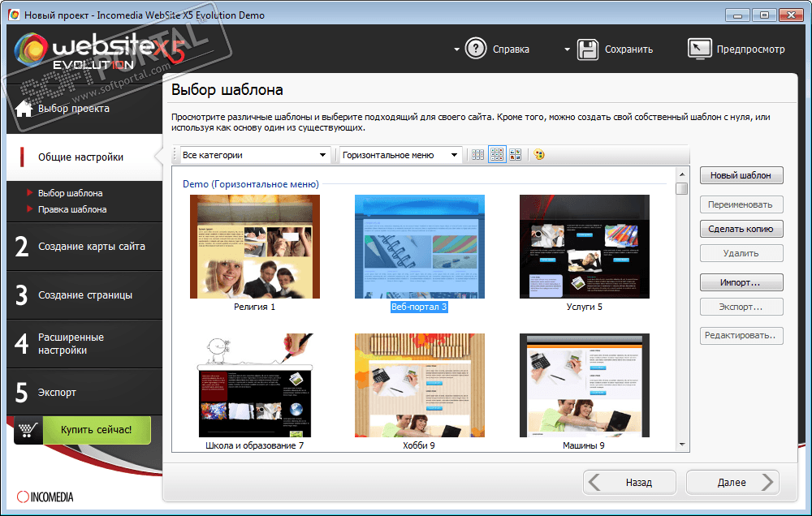The width and height of the screenshot is (812, 516).
Task: Click the toolbar grip handle left of categories
Action: point(175,155)
